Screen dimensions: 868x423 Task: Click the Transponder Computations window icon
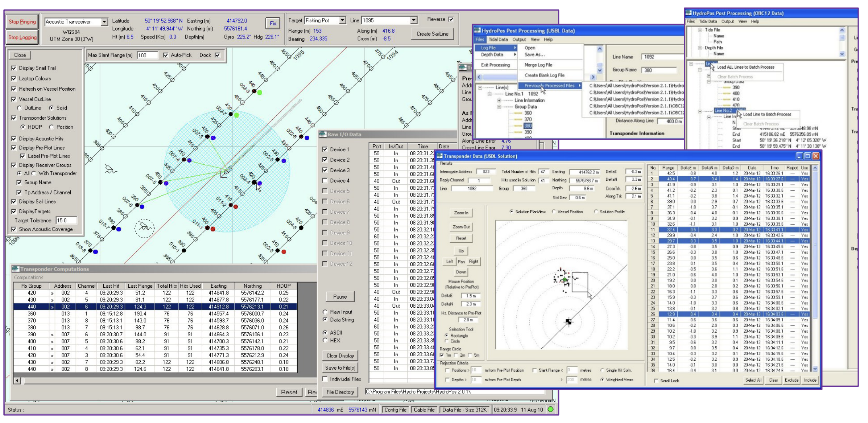(15, 269)
